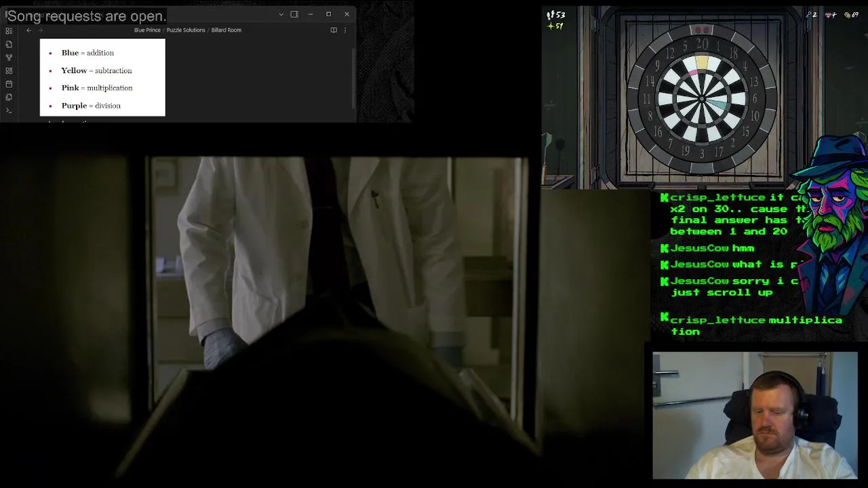Click dartboard number 20
The image size is (868, 488).
click(703, 44)
